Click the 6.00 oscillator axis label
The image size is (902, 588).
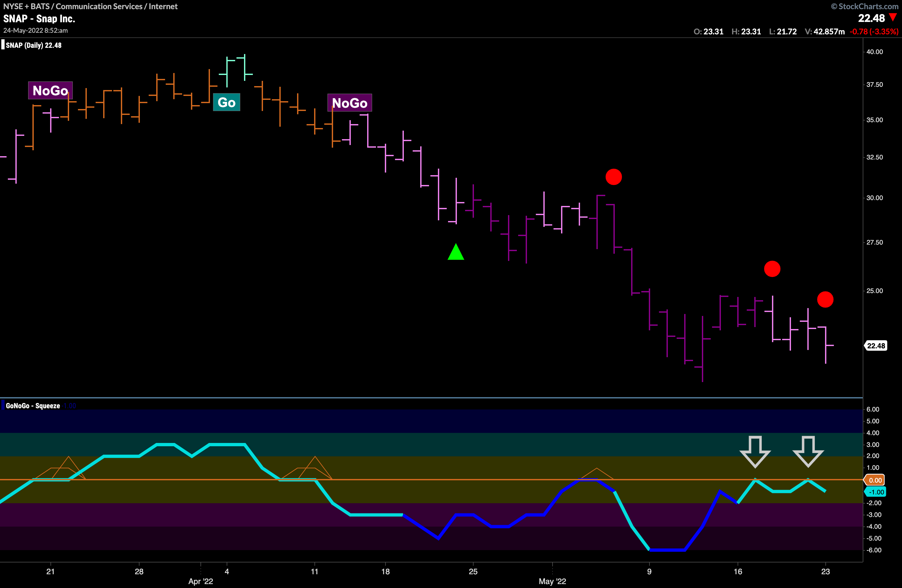pyautogui.click(x=873, y=409)
